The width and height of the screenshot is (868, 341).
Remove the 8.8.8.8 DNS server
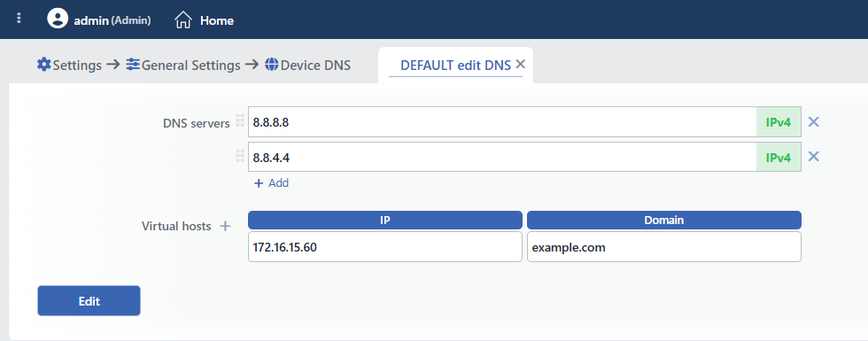(813, 122)
